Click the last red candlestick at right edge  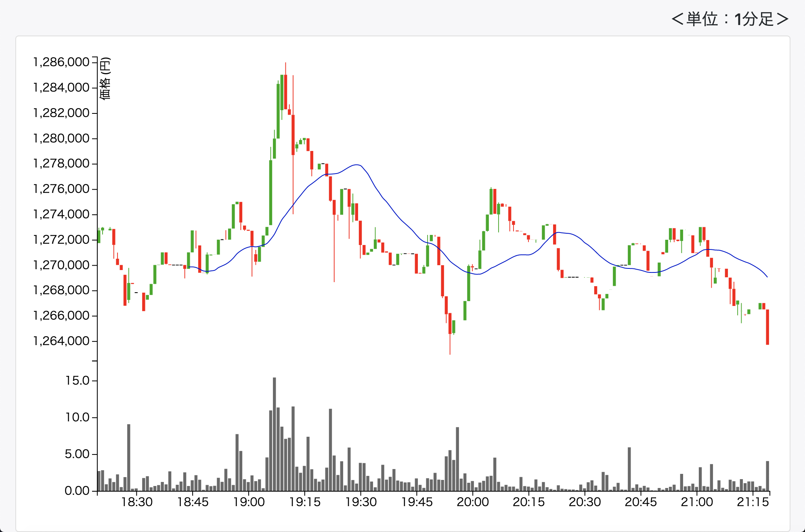(767, 327)
